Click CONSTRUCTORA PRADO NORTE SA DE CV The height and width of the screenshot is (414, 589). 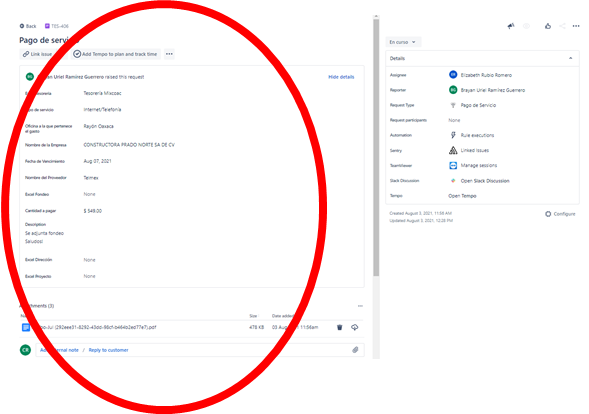tap(129, 145)
